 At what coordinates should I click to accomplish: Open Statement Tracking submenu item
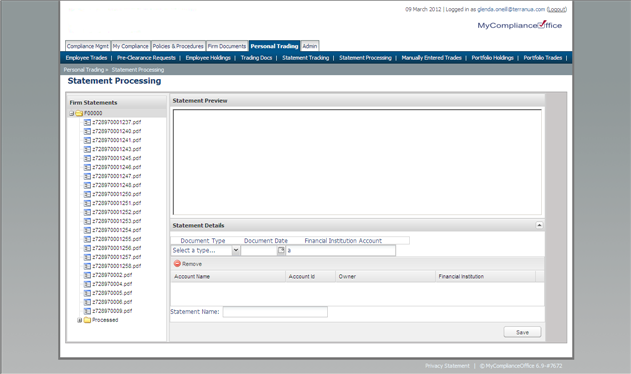tap(305, 58)
